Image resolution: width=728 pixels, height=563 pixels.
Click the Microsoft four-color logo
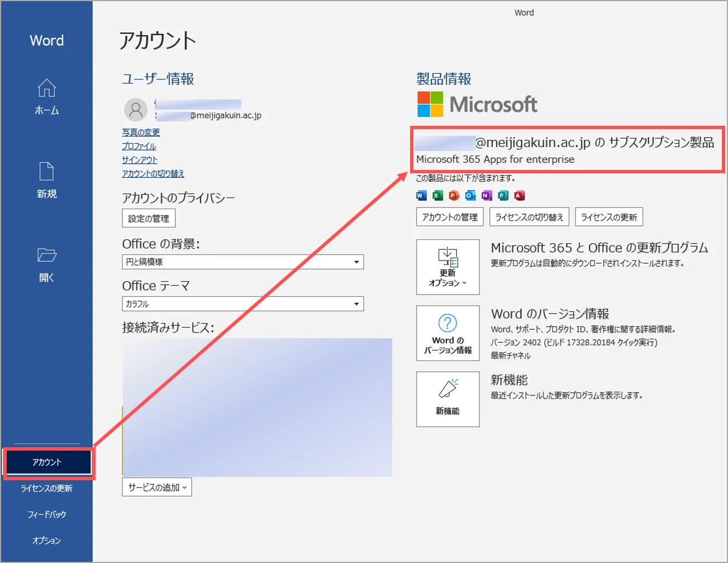point(430,104)
